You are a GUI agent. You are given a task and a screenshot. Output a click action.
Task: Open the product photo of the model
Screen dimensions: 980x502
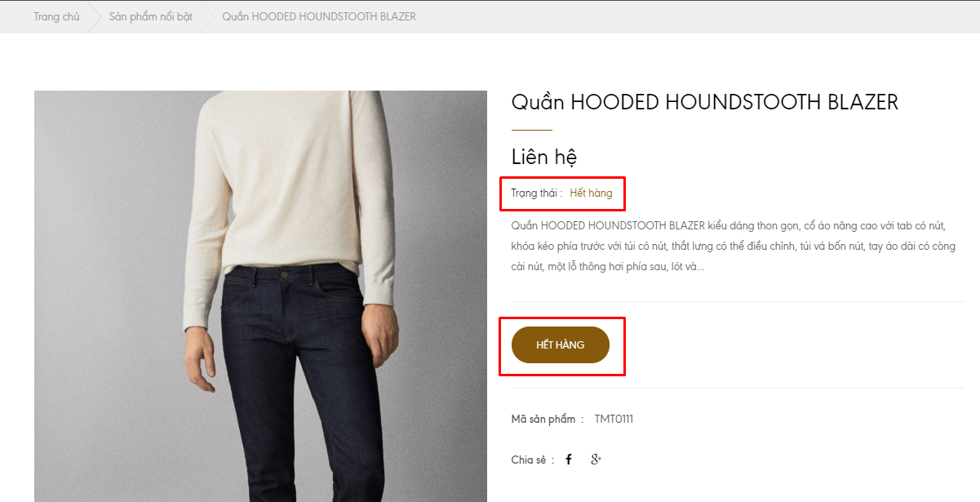[x=260, y=296]
